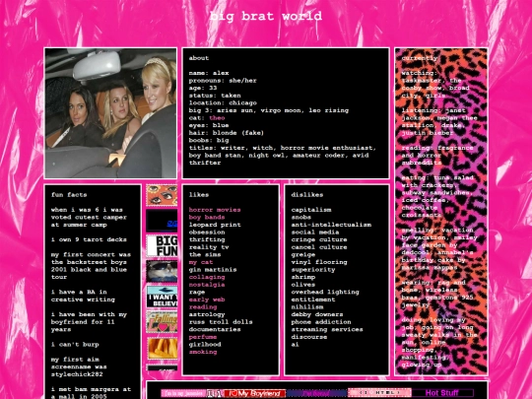This screenshot has height=399, width=532.
Task: Click the reading link in likes
Action: tap(203, 306)
